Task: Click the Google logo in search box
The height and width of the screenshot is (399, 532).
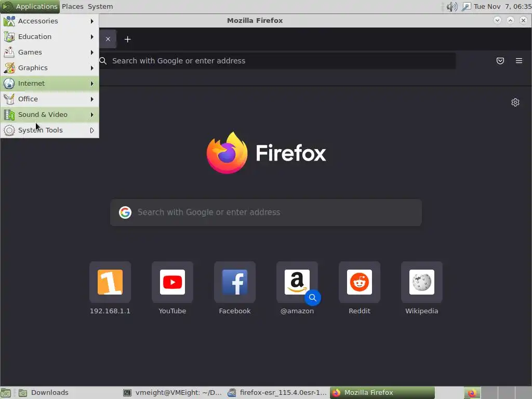Action: click(x=125, y=212)
